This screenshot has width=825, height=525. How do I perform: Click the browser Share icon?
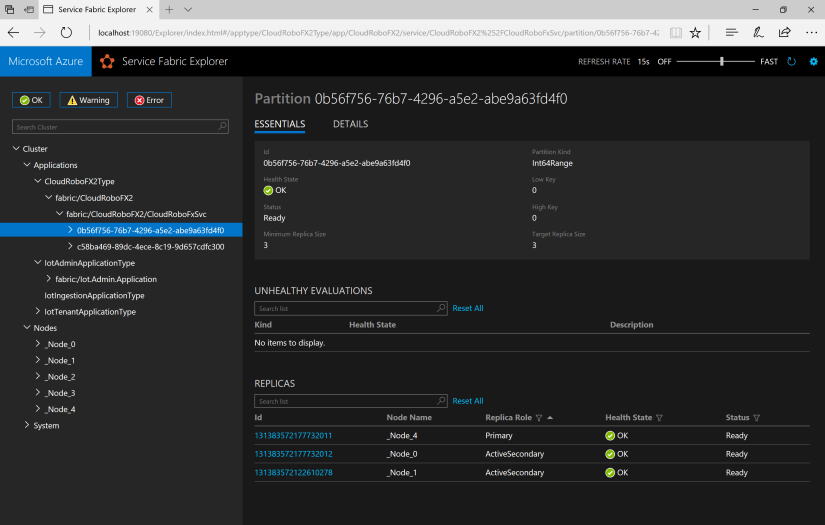coord(783,32)
